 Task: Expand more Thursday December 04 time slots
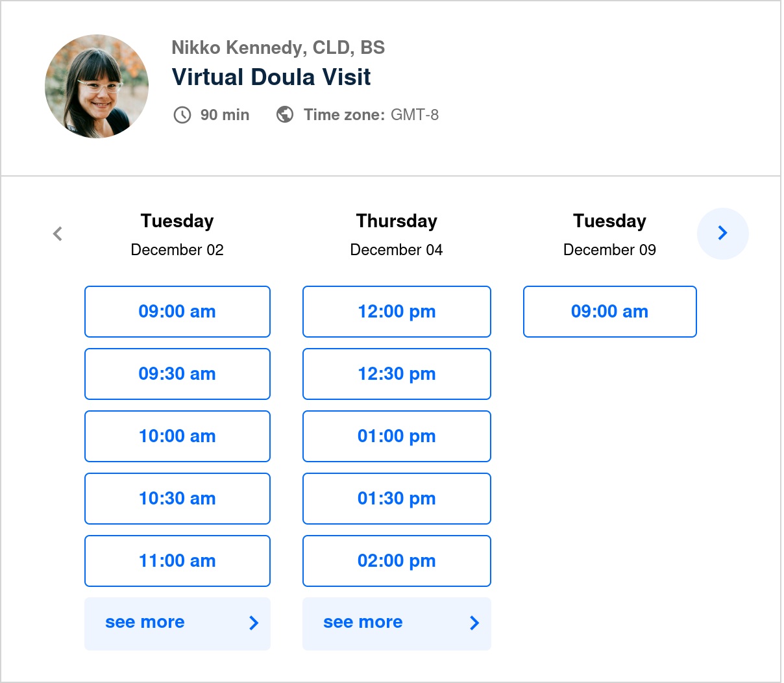[397, 623]
